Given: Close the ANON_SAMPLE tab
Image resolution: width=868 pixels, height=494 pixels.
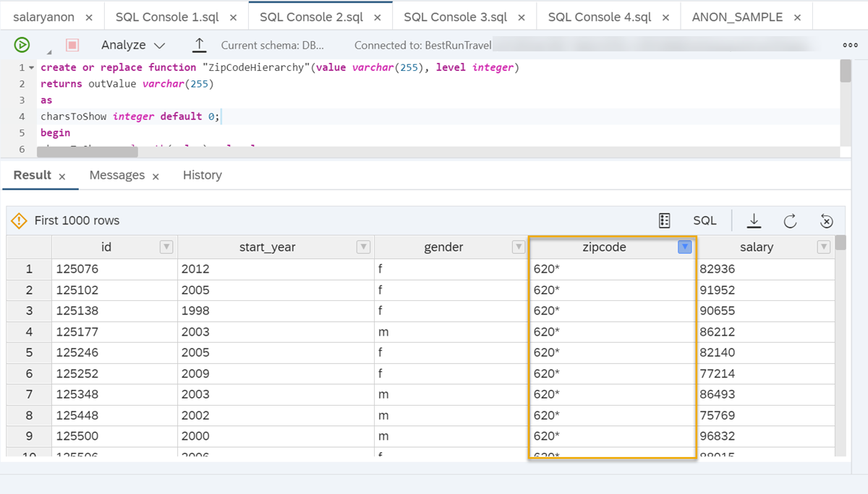Looking at the screenshot, I should (797, 17).
